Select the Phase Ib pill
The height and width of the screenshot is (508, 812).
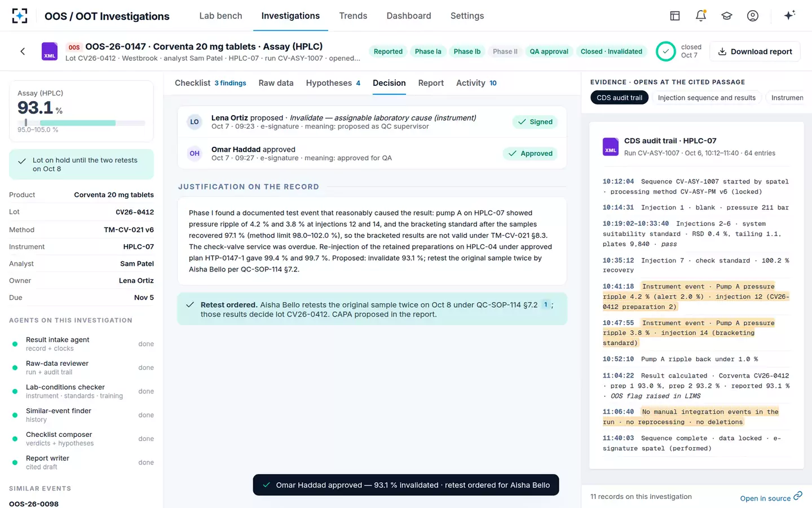467,51
